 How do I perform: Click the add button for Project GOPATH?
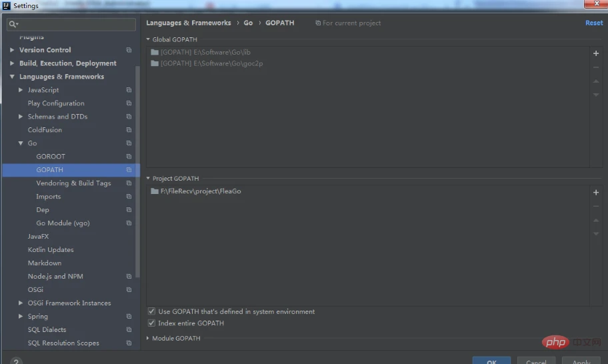596,192
